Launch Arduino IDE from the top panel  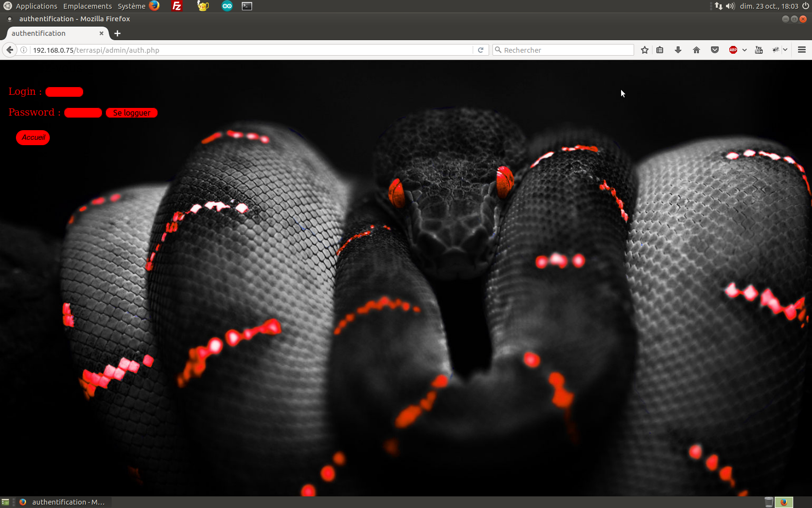(227, 6)
